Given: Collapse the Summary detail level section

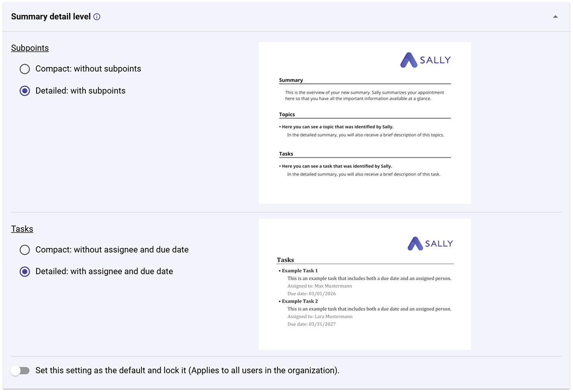Looking at the screenshot, I should point(555,17).
